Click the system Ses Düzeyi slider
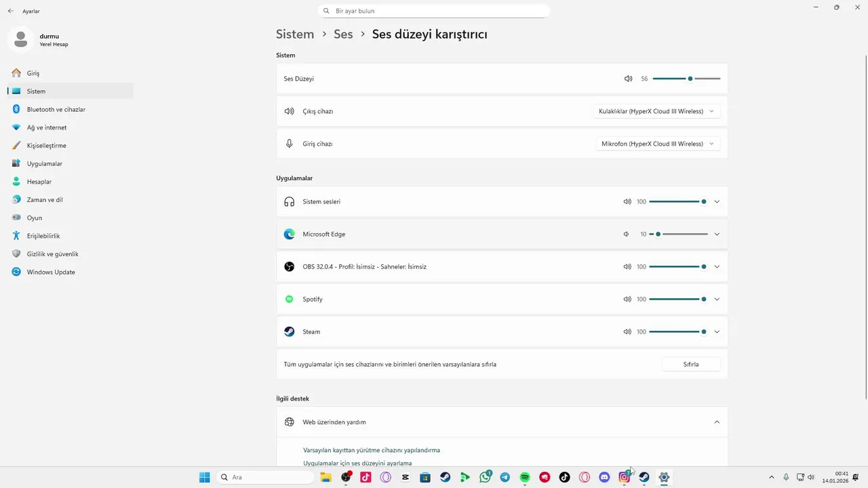Viewport: 868px width, 488px height. point(686,79)
